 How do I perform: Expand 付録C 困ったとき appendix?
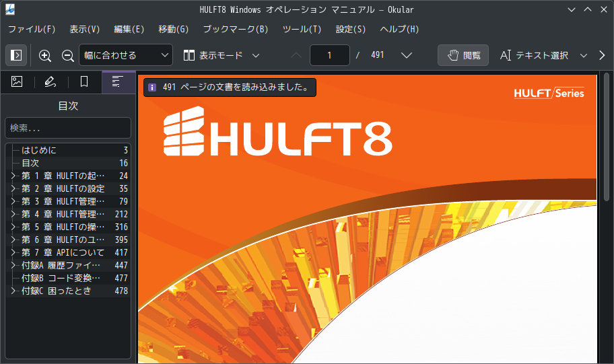coord(13,291)
